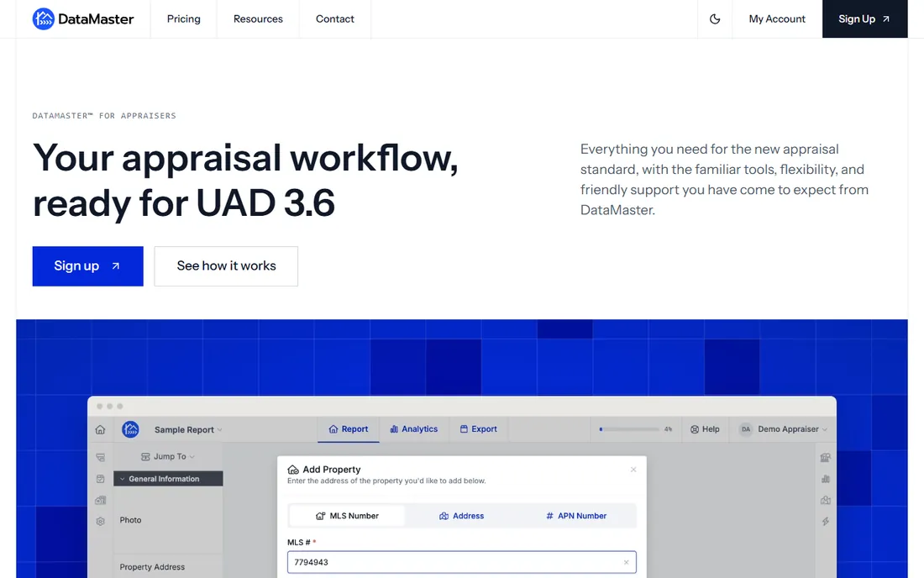Viewport: 924px width, 578px height.
Task: Click the black Sign Up header button
Action: tap(864, 18)
